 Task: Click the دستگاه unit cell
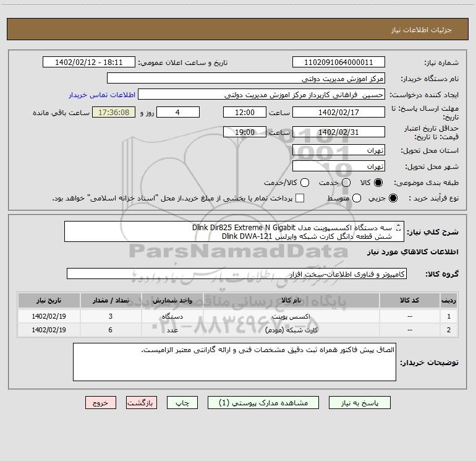(172, 316)
